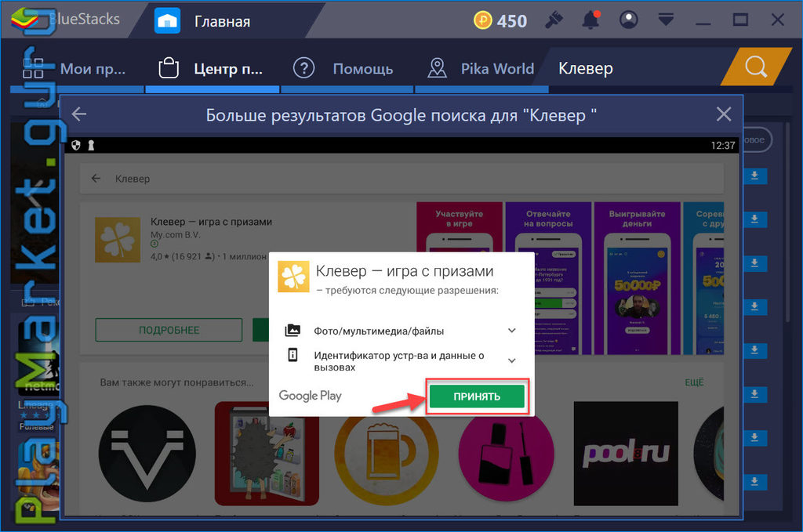Open the Клевер — игра с призами listing title
The height and width of the screenshot is (532, 803).
tap(211, 222)
